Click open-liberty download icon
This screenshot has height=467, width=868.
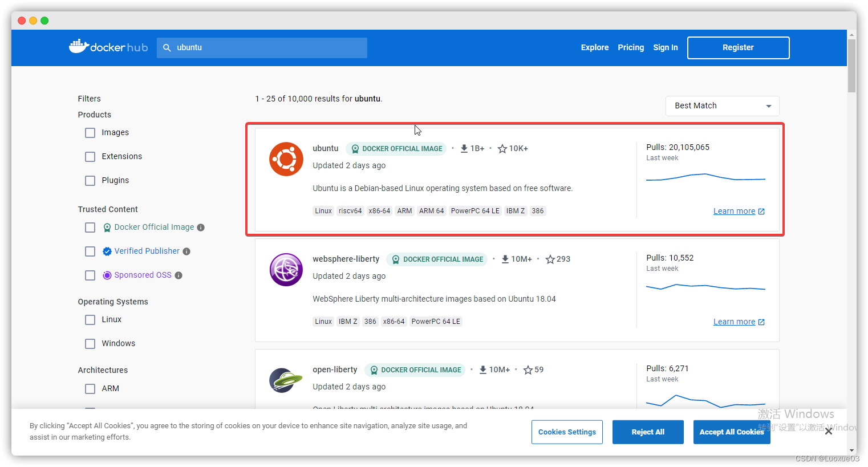point(483,369)
